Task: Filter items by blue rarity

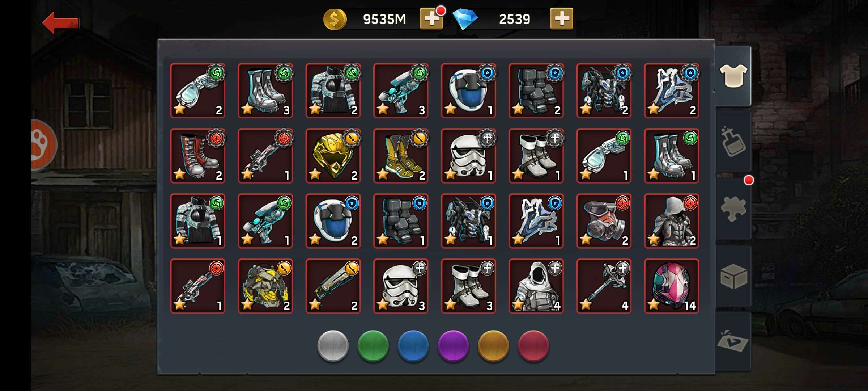Action: 413,346
